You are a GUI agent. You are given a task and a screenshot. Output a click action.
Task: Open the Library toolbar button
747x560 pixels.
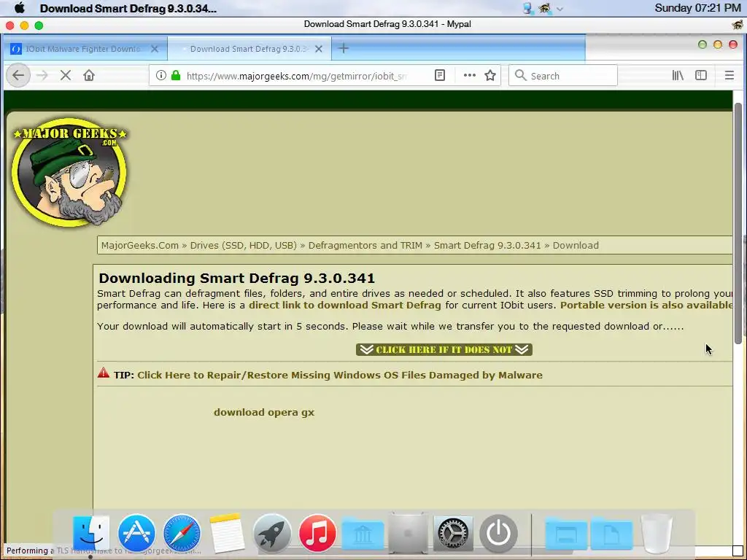(x=678, y=75)
